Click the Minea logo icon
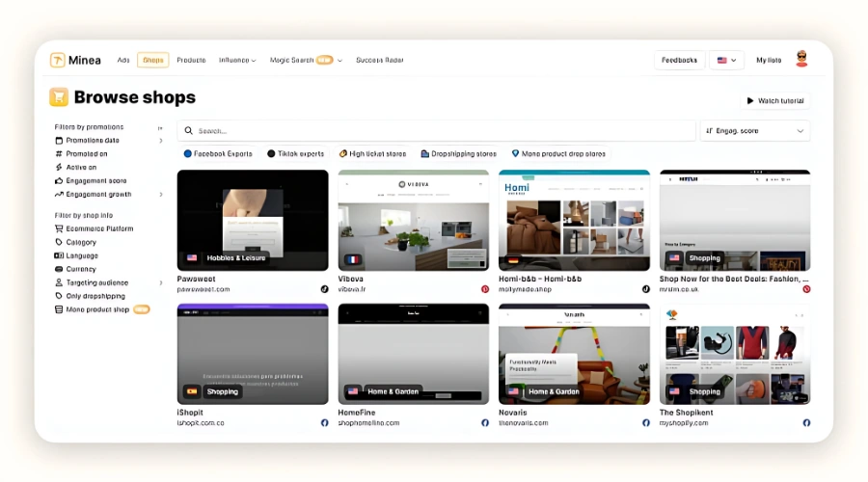The image size is (868, 482). click(x=58, y=60)
